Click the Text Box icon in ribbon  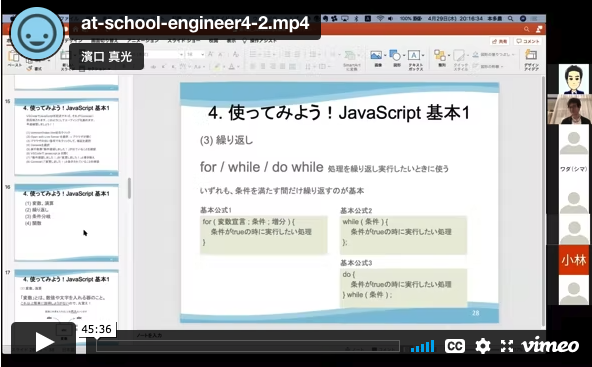click(415, 59)
